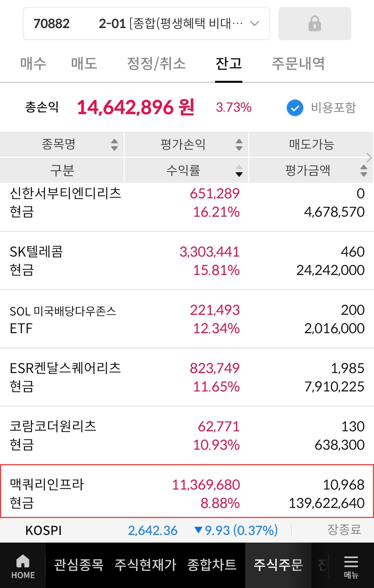Tap the lock icon button
Viewport: 374px width, 588px height.
[314, 24]
